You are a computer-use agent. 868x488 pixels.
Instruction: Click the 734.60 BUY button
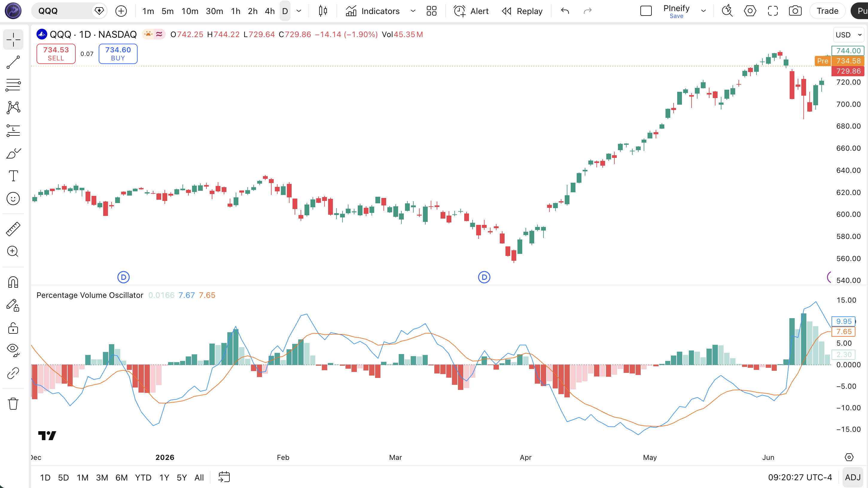(118, 54)
